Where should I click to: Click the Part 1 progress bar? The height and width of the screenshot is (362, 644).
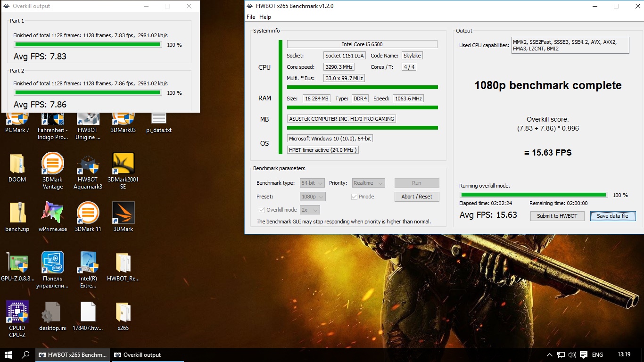(x=88, y=45)
